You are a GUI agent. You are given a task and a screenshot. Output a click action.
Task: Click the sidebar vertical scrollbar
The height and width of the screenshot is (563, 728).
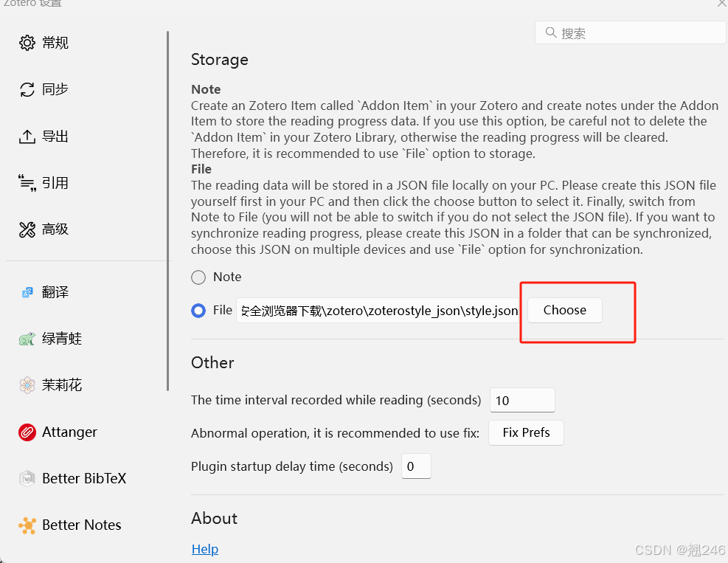click(167, 211)
